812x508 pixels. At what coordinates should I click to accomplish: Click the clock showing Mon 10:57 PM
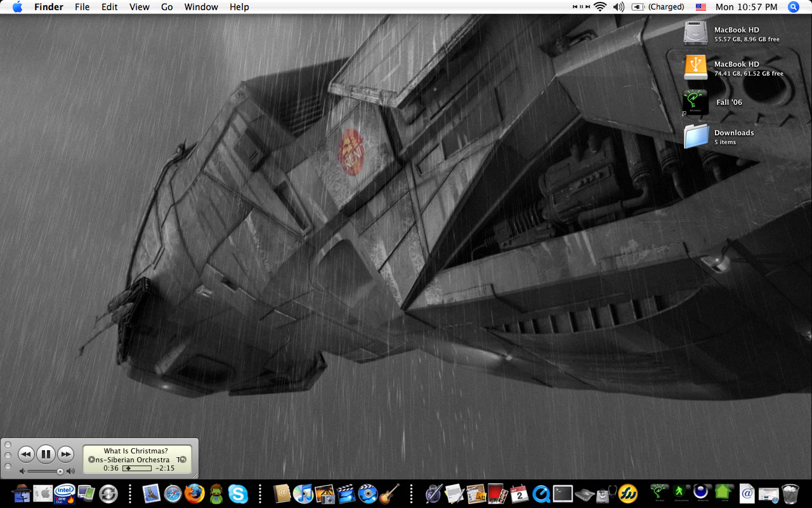746,7
